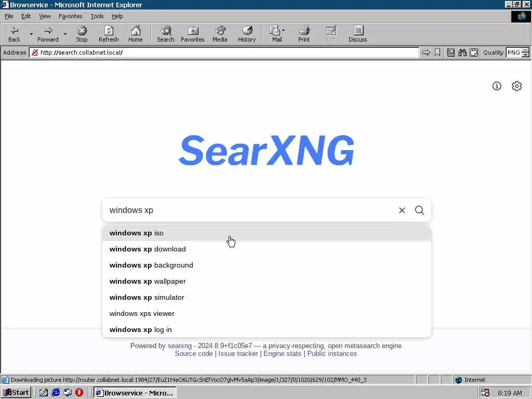Viewport: 532px width, 399px height.
Task: Click the Discuss toolbar button
Action: [x=357, y=34]
